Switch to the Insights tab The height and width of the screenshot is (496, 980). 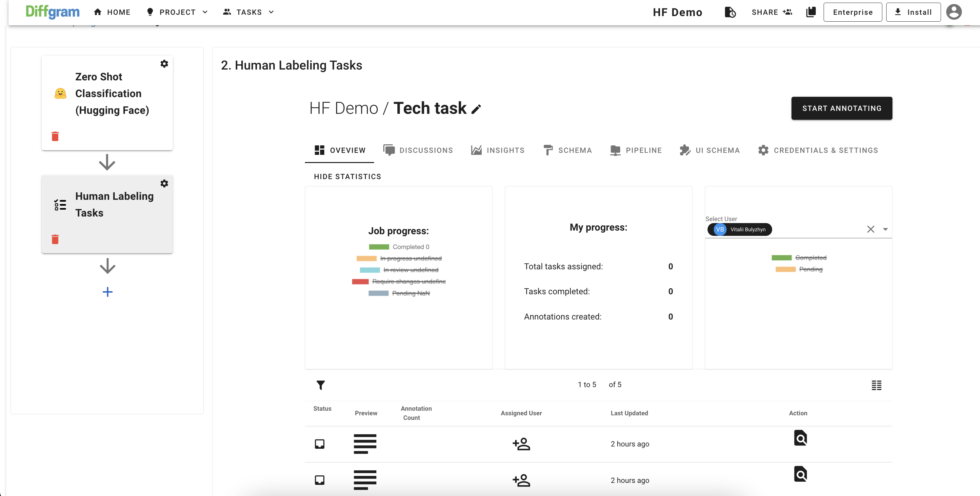498,150
